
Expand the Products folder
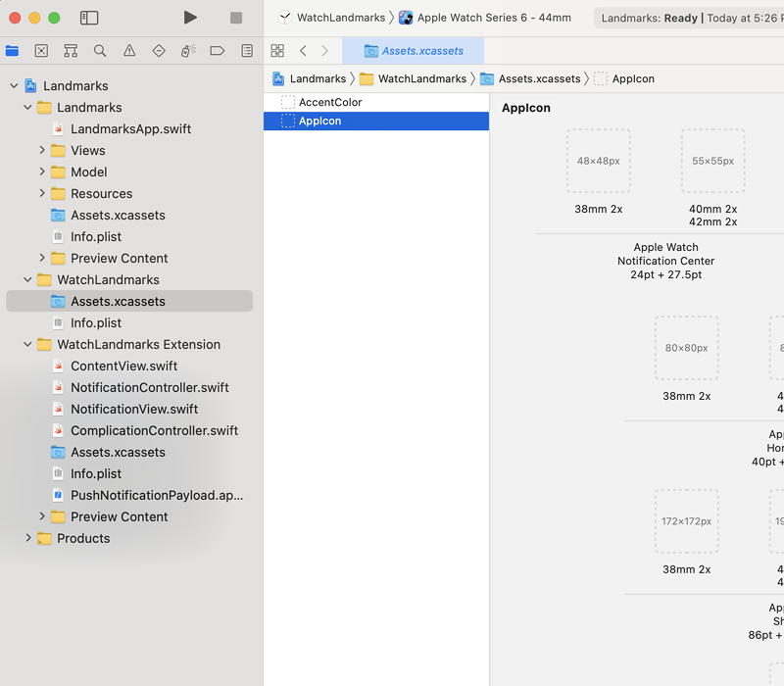[x=28, y=538]
